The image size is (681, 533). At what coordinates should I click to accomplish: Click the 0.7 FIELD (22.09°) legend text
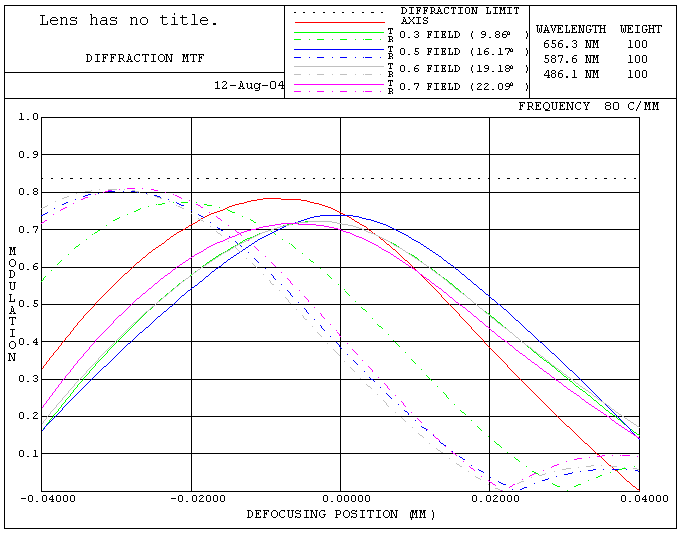(x=464, y=86)
